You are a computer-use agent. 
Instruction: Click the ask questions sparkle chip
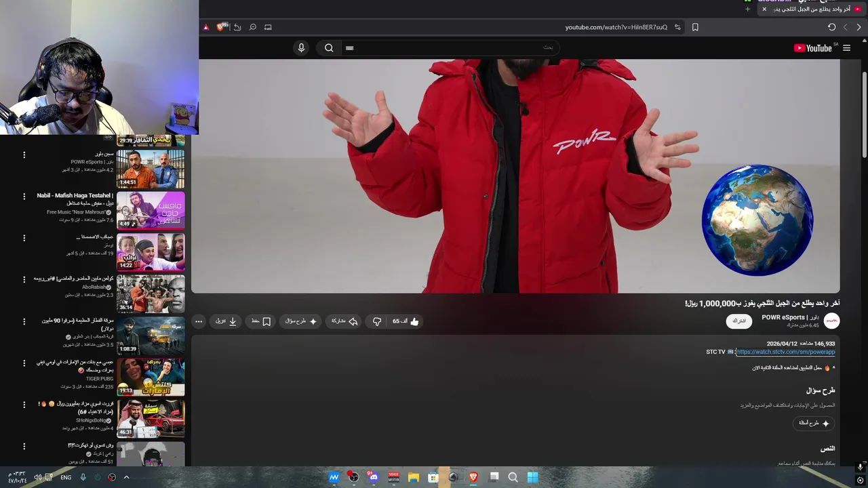coord(813,423)
